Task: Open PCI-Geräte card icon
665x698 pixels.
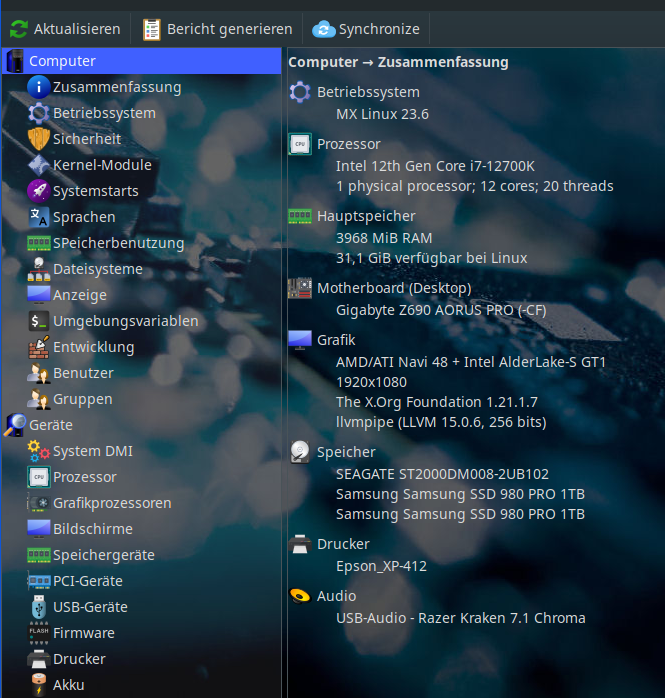Action: [x=39, y=581]
